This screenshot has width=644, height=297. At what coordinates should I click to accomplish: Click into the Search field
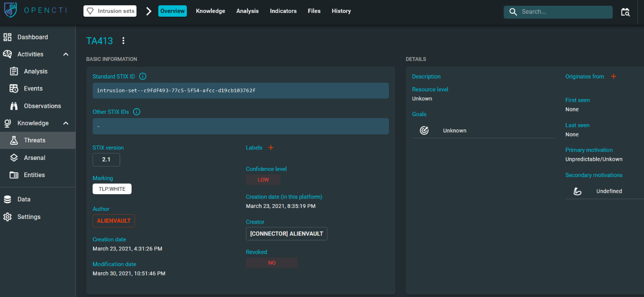[x=558, y=12]
